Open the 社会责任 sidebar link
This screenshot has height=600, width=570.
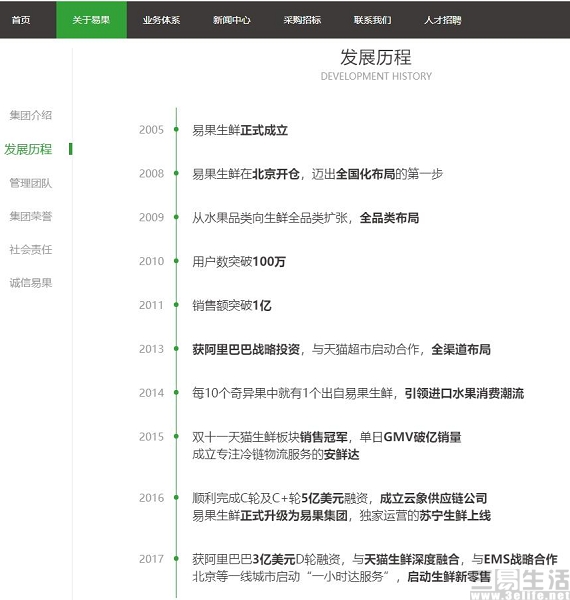click(31, 249)
